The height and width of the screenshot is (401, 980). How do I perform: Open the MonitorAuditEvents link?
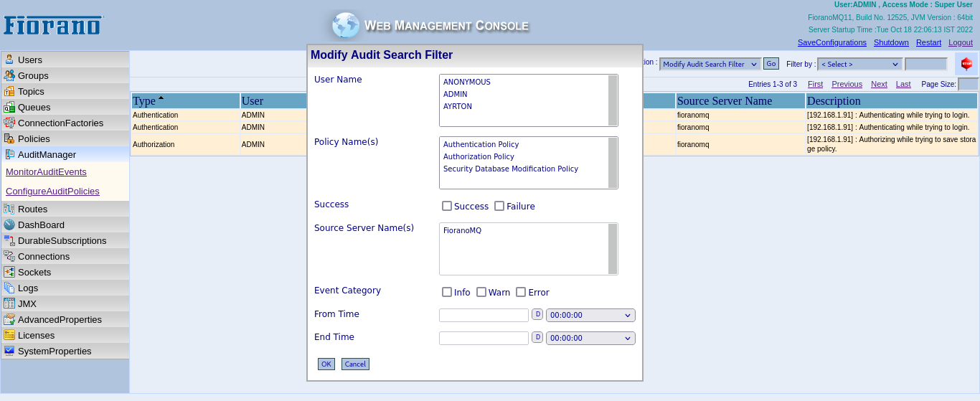(46, 172)
